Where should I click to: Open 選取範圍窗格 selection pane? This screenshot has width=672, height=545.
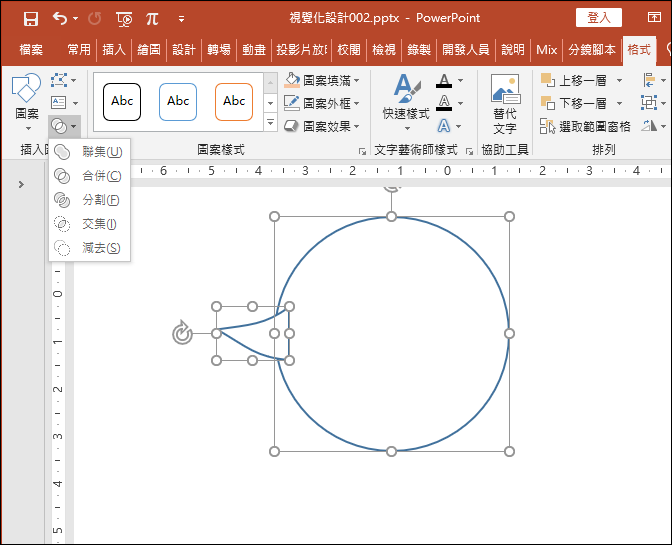[x=585, y=126]
